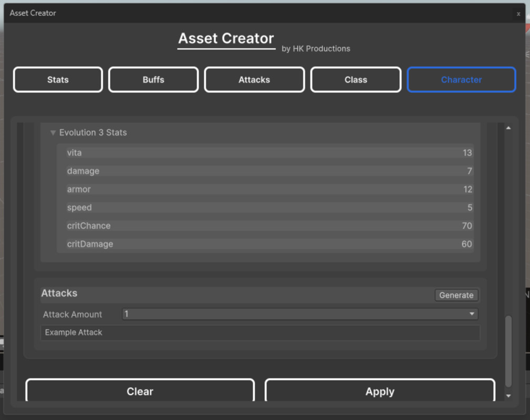Open the Attack Amount dropdown
The width and height of the screenshot is (530, 420).
point(299,314)
